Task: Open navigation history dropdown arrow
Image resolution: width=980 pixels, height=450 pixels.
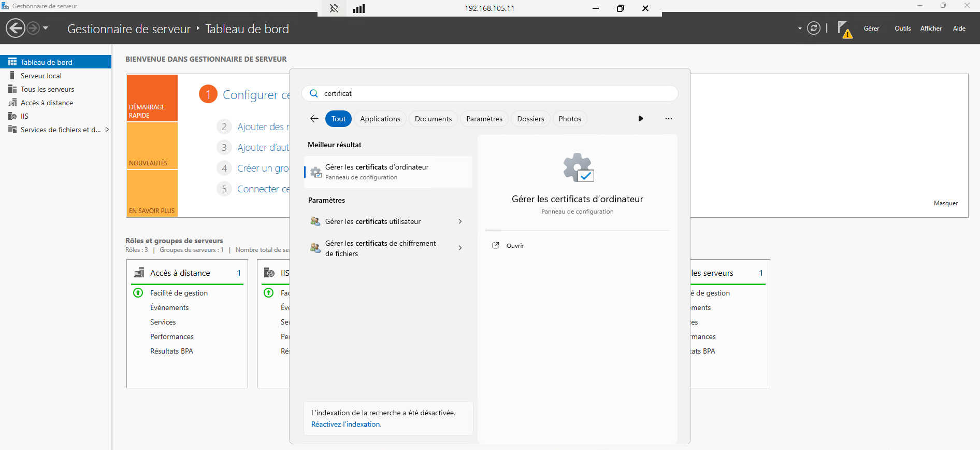Action: 46,28
